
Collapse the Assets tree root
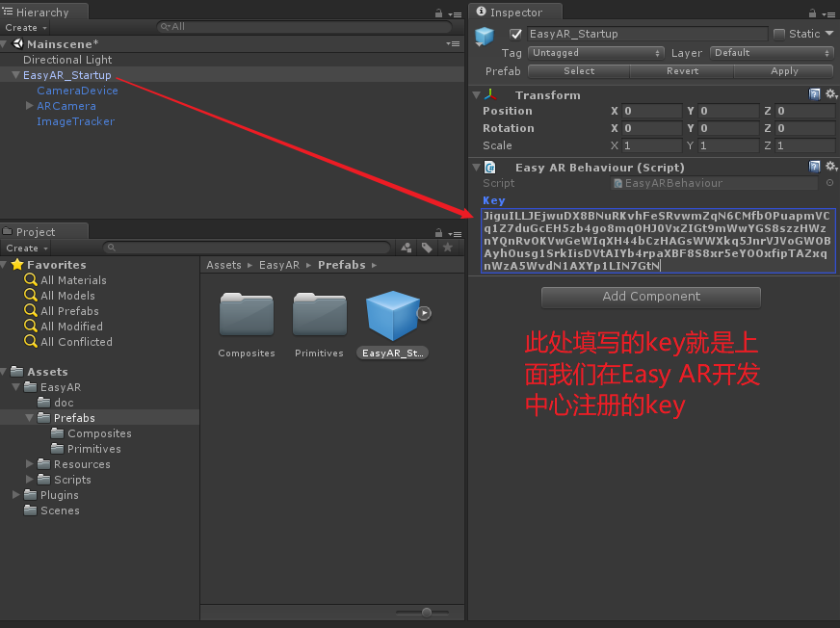click(4, 372)
